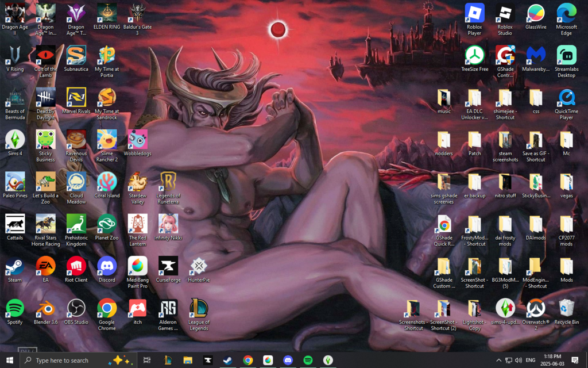Open the HunterPie shortcut
Screen dimensions: 588x368
point(199,269)
